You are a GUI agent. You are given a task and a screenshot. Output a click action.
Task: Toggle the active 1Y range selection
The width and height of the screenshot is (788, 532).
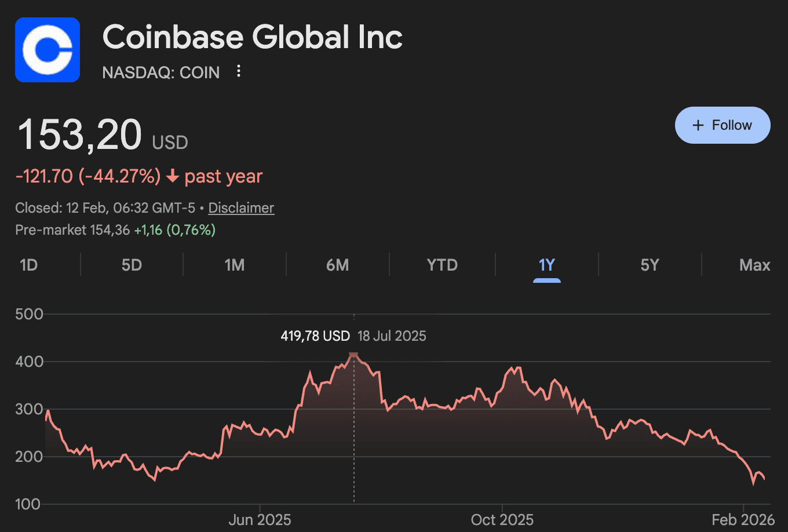point(546,264)
